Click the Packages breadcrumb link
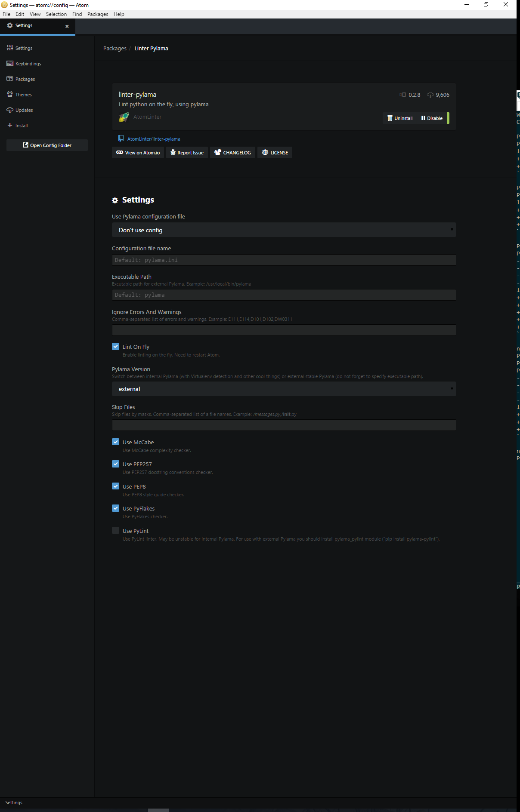 (x=115, y=49)
